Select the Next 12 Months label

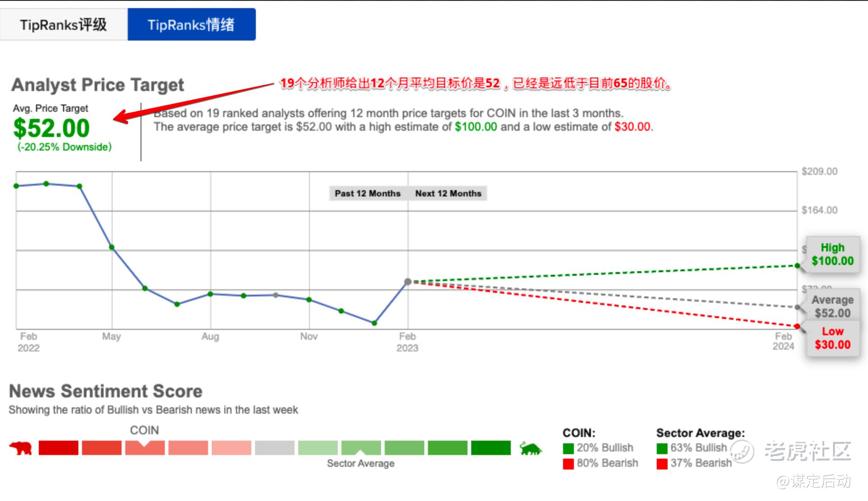[448, 193]
